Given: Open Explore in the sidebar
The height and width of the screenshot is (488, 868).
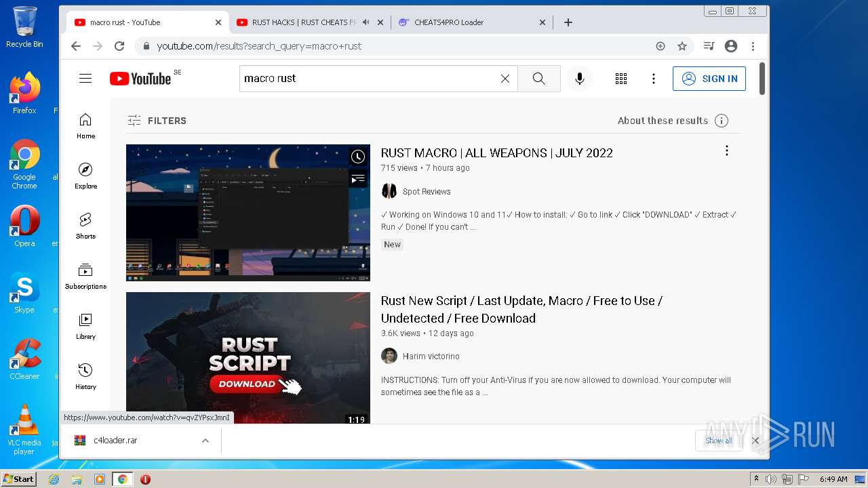Looking at the screenshot, I should (x=85, y=176).
